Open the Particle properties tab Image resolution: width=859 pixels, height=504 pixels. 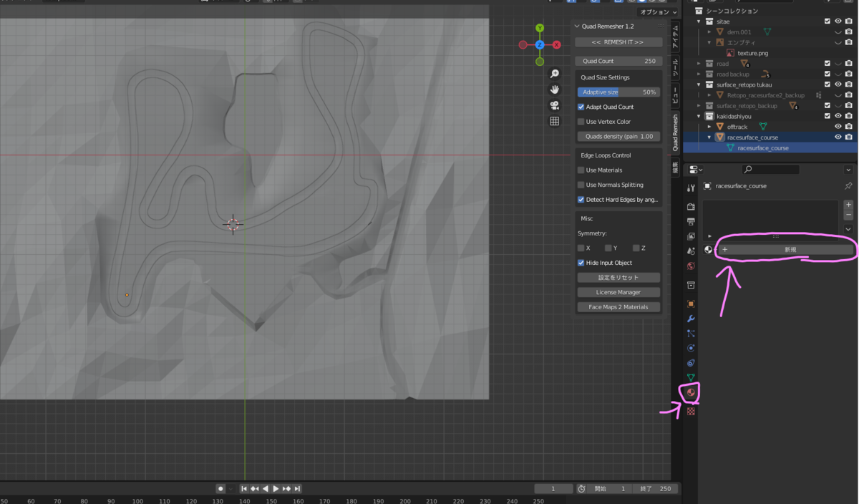click(x=691, y=334)
